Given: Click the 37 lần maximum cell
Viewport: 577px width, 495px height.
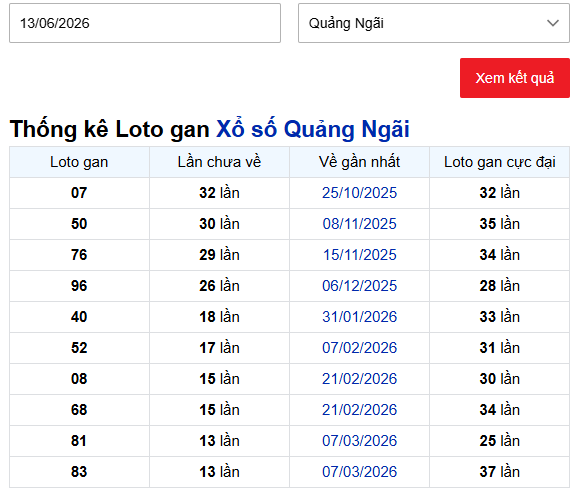Looking at the screenshot, I should tap(499, 472).
